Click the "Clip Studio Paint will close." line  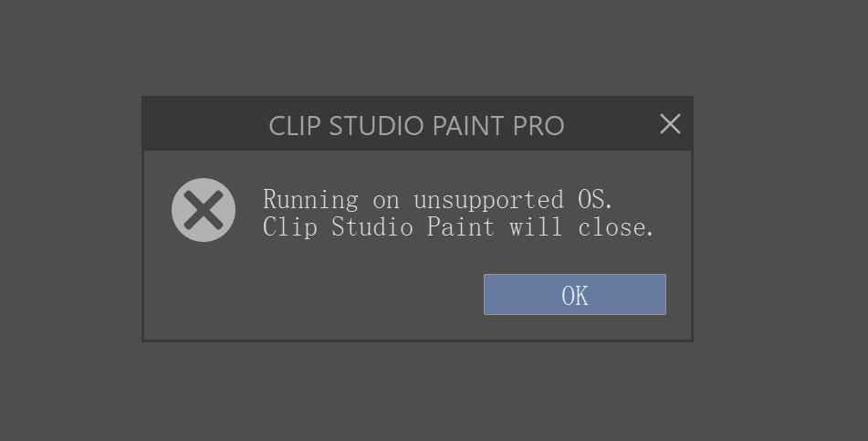pos(458,227)
